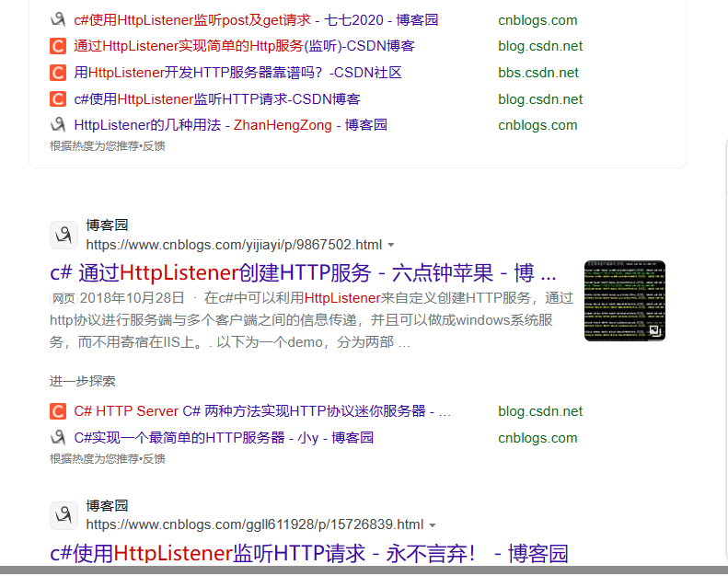This screenshot has width=728, height=576.
Task: Click bbs.csdn.net domain text
Action: point(538,73)
